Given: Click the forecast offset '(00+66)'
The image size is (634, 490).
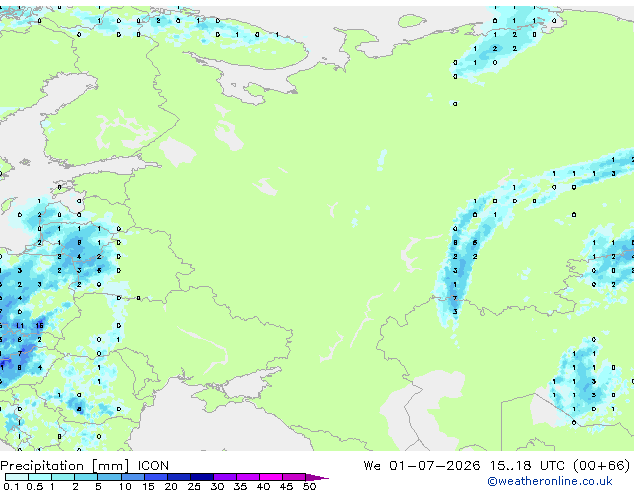Looking at the screenshot, I should tap(602, 466).
